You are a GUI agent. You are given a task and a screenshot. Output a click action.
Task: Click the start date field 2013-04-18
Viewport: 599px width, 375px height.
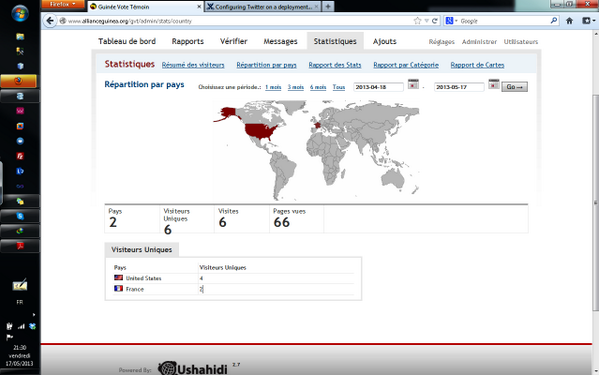(378, 87)
